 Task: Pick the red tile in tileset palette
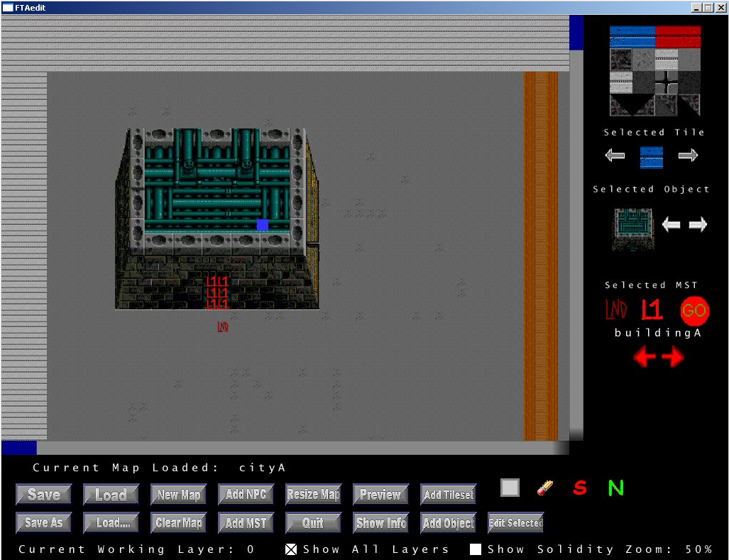point(678,36)
